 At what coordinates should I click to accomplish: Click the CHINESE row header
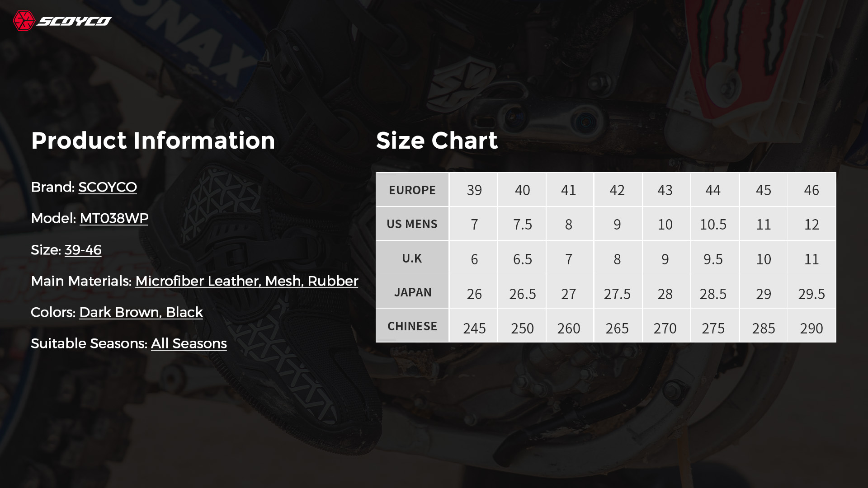pyautogui.click(x=412, y=326)
